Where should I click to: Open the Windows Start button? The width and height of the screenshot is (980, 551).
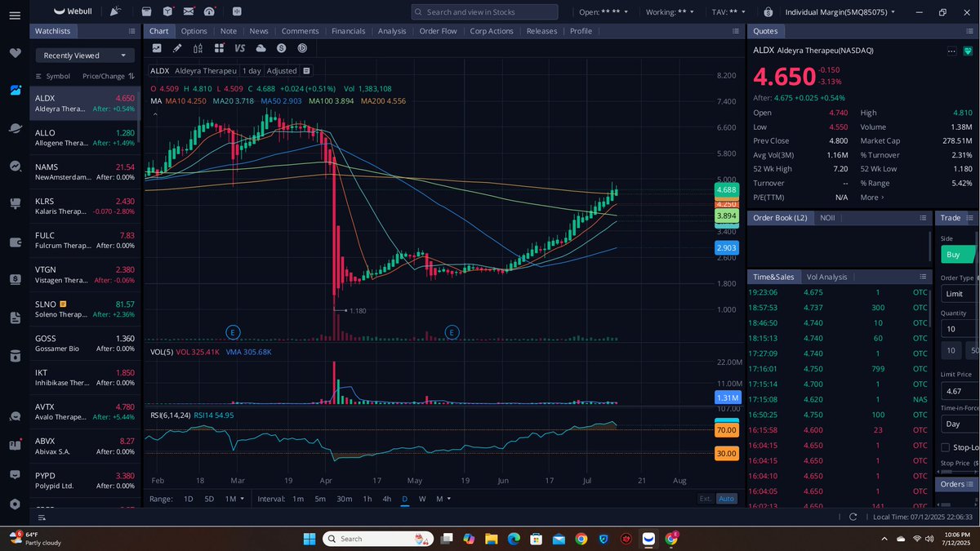tap(310, 539)
